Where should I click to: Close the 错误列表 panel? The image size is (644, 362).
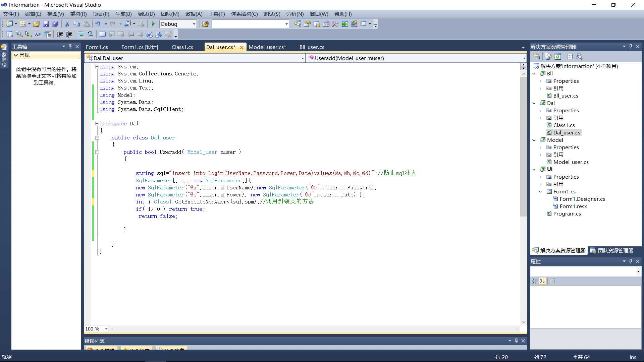(523, 341)
